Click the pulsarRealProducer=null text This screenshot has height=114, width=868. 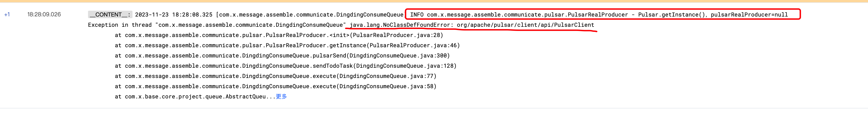pyautogui.click(x=749, y=15)
